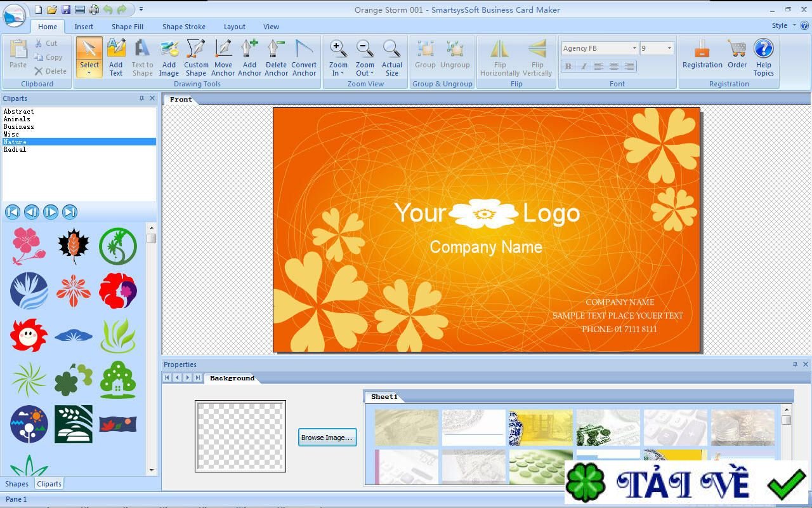This screenshot has height=508, width=812.
Task: Select the Custom Shape tool
Action: click(196, 56)
